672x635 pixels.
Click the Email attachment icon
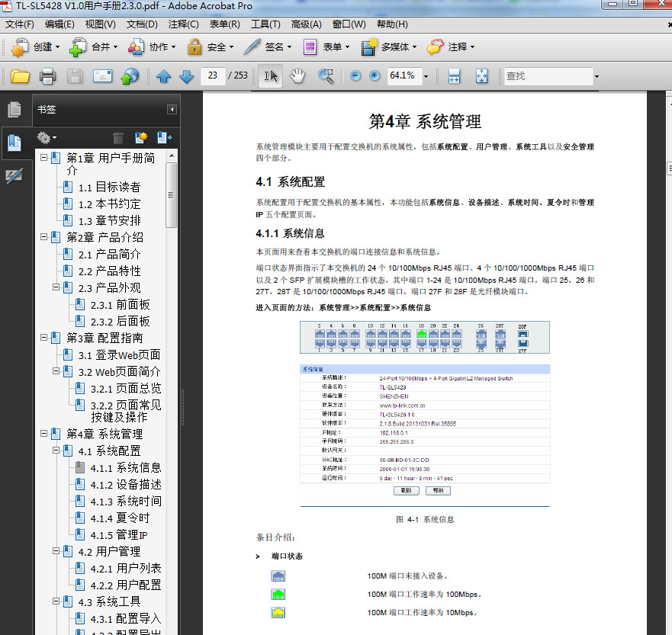102,76
